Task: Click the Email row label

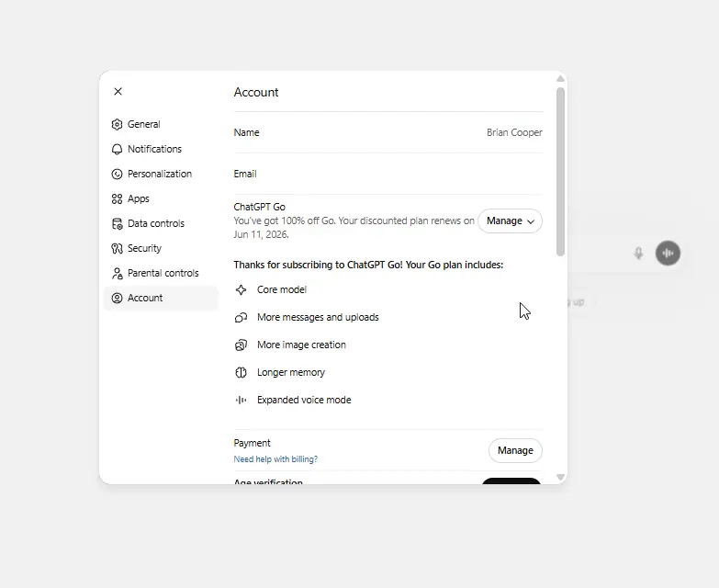Action: (245, 174)
